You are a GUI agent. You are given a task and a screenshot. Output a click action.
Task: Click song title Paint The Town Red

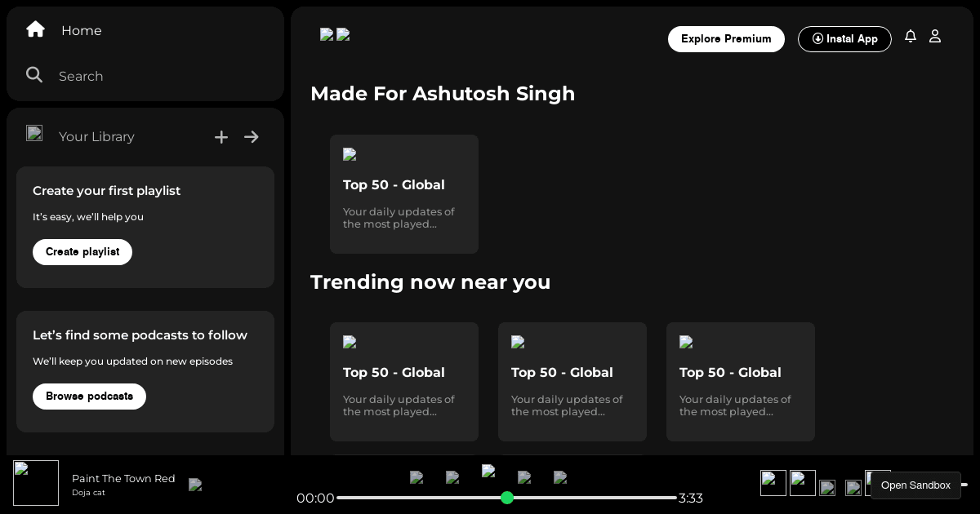[x=123, y=478]
